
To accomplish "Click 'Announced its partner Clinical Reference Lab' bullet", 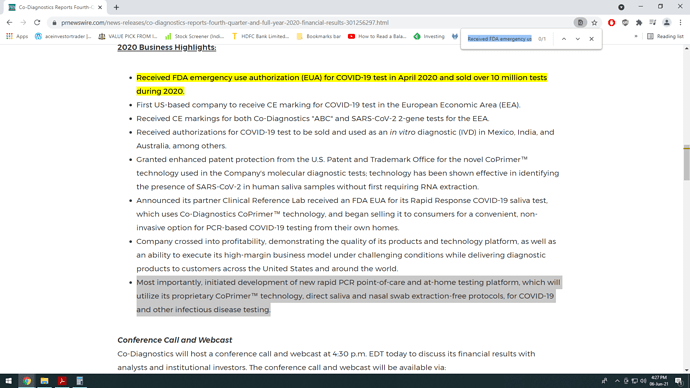I will pyautogui.click(x=342, y=214).
